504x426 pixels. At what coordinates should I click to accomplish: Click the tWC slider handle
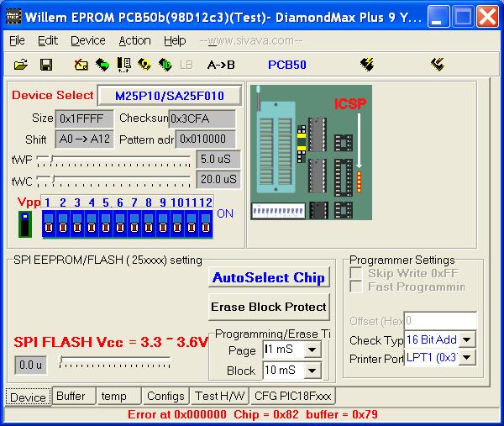pos(54,179)
